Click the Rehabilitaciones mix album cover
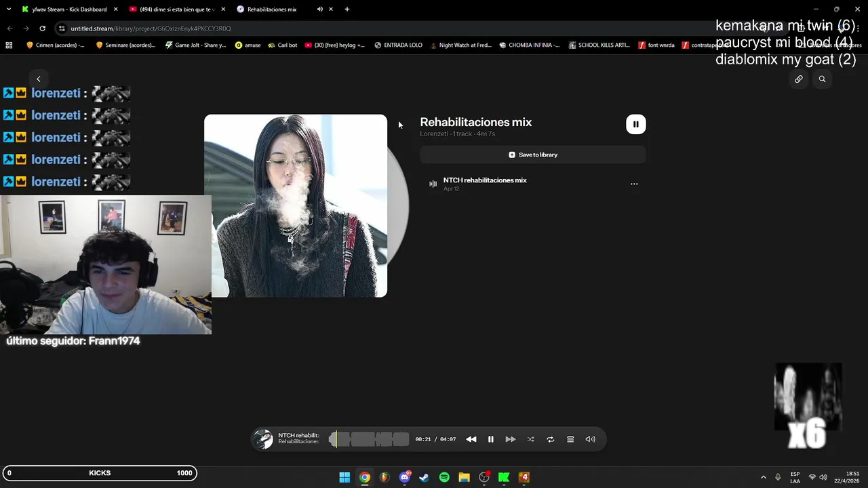Image resolution: width=868 pixels, height=488 pixels. (296, 205)
